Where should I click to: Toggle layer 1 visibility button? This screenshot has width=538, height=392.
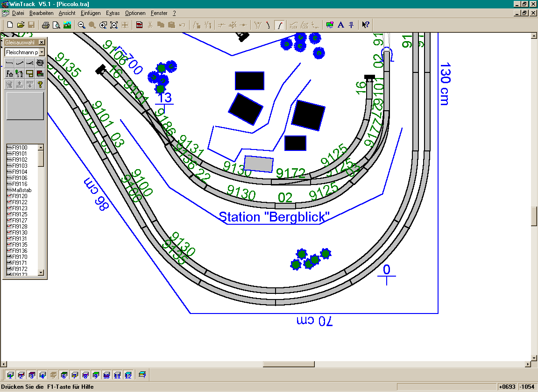(x=10, y=375)
